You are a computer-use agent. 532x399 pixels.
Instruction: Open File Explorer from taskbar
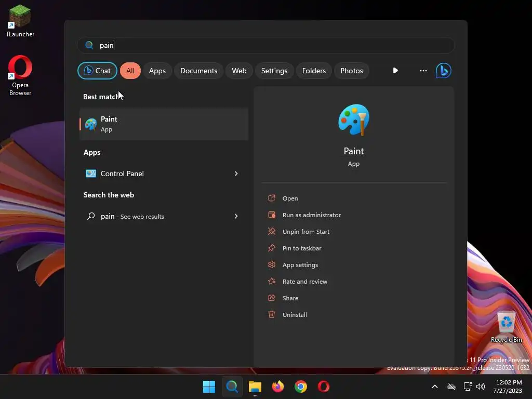coord(255,387)
